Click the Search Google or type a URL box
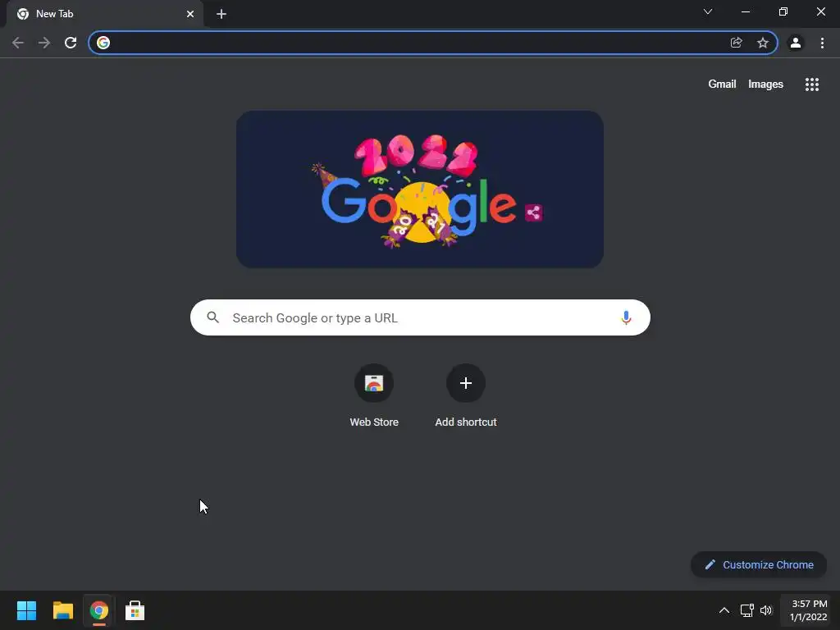The width and height of the screenshot is (840, 630). click(x=420, y=317)
